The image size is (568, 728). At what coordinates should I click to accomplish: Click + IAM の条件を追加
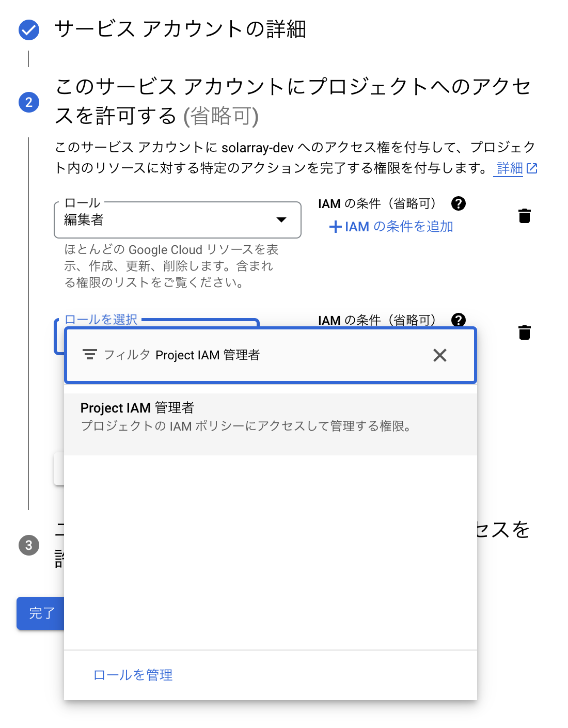tap(391, 227)
